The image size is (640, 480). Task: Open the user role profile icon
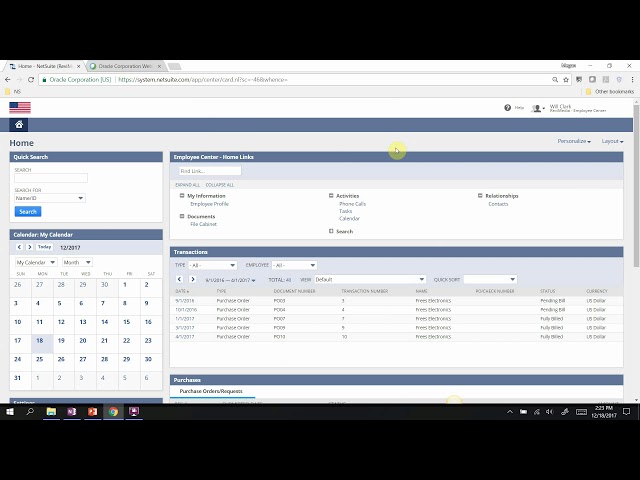tap(537, 108)
